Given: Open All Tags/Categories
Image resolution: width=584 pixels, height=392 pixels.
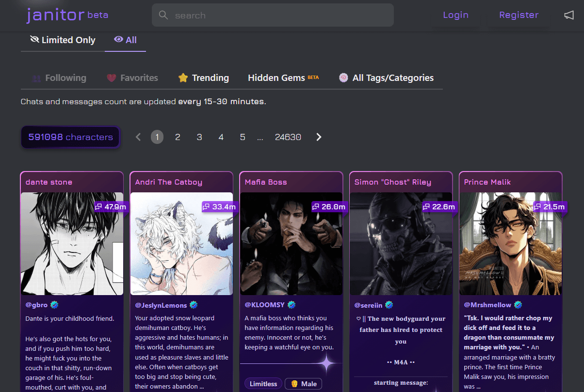Looking at the screenshot, I should [x=386, y=78].
